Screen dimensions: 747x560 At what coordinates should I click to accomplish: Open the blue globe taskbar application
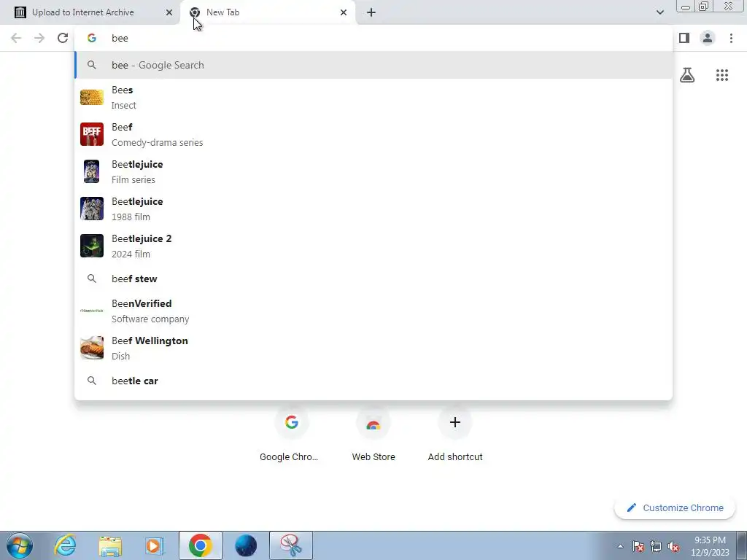pos(246,545)
